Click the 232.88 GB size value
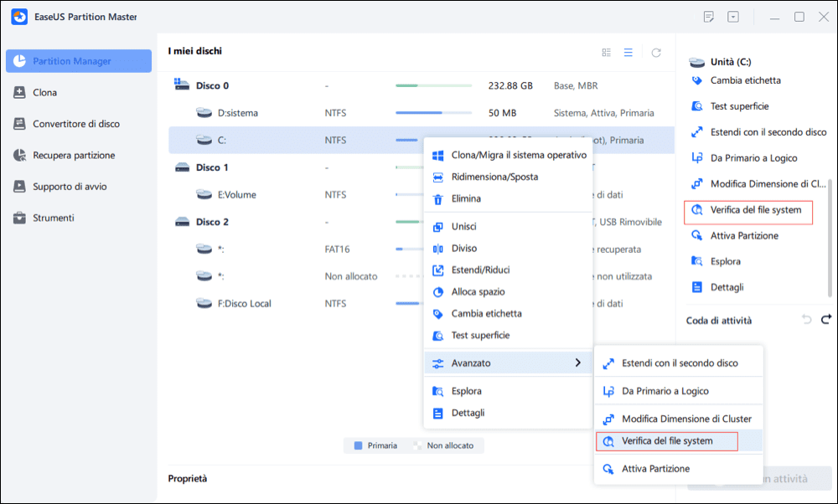The width and height of the screenshot is (838, 504). [510, 85]
